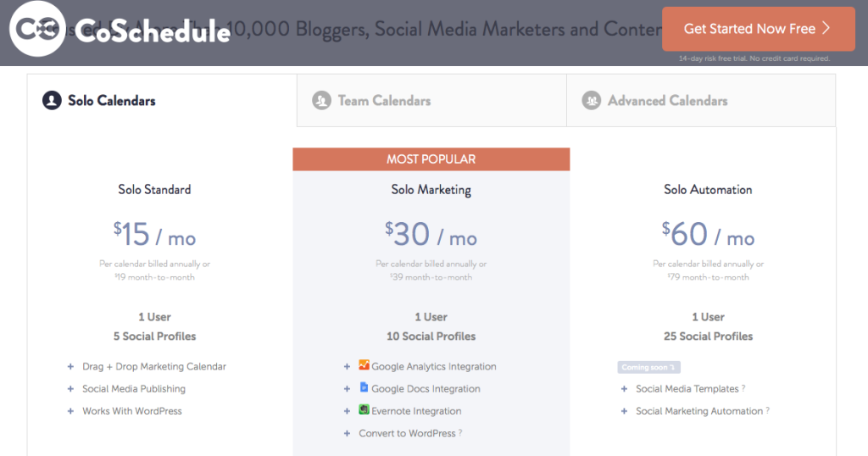This screenshot has height=456, width=868.
Task: Expand Google Analytics Integration plus sign
Action: click(x=347, y=366)
